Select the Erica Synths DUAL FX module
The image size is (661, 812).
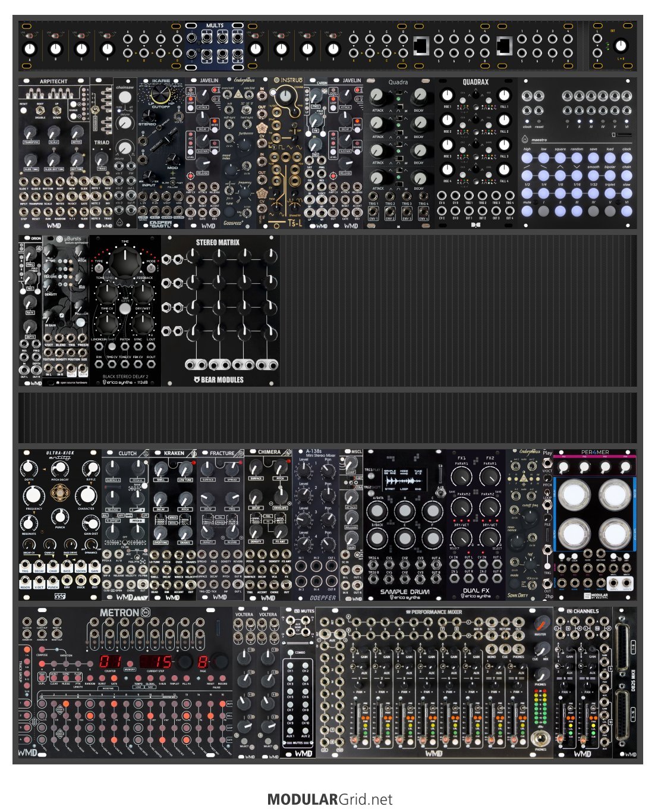click(x=476, y=525)
